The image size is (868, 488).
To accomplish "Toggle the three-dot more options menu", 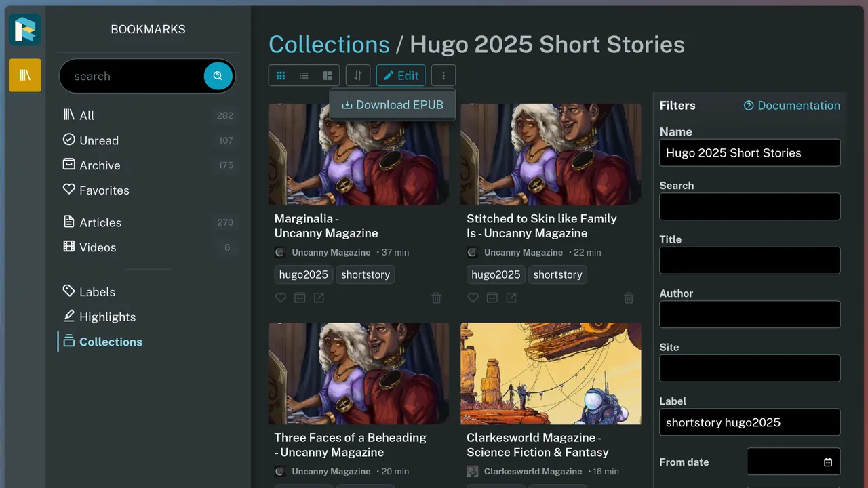I will click(443, 75).
